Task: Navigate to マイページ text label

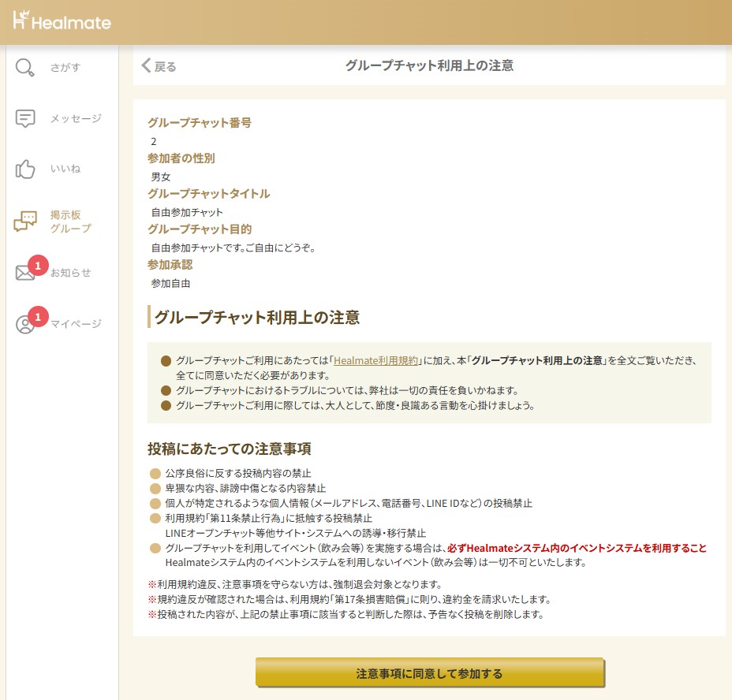Action: pyautogui.click(x=76, y=324)
